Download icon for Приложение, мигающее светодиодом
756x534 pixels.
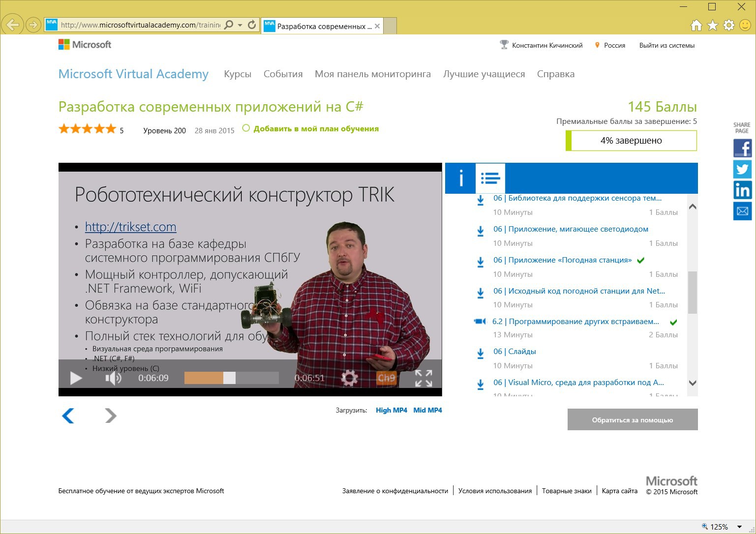point(481,231)
